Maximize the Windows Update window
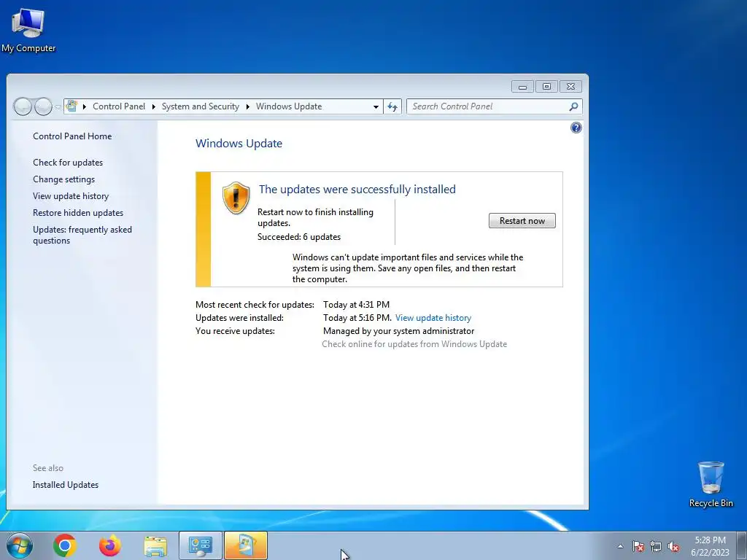Viewport: 747px width, 560px height. click(546, 87)
